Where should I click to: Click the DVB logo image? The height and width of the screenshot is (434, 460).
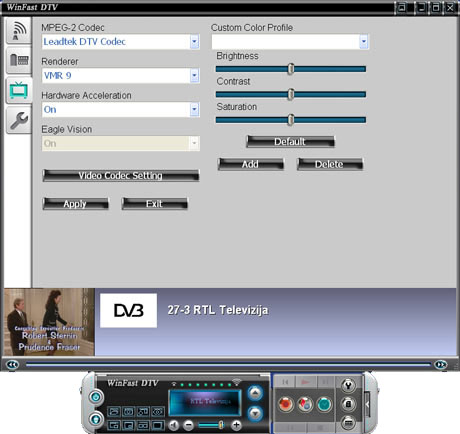(x=129, y=311)
